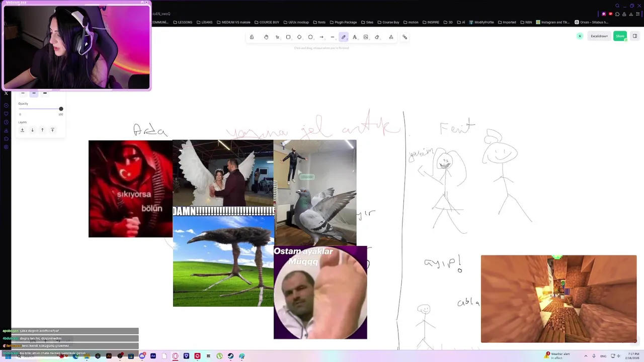
Task: Select the Minecraft screenshot image
Action: click(x=558, y=299)
